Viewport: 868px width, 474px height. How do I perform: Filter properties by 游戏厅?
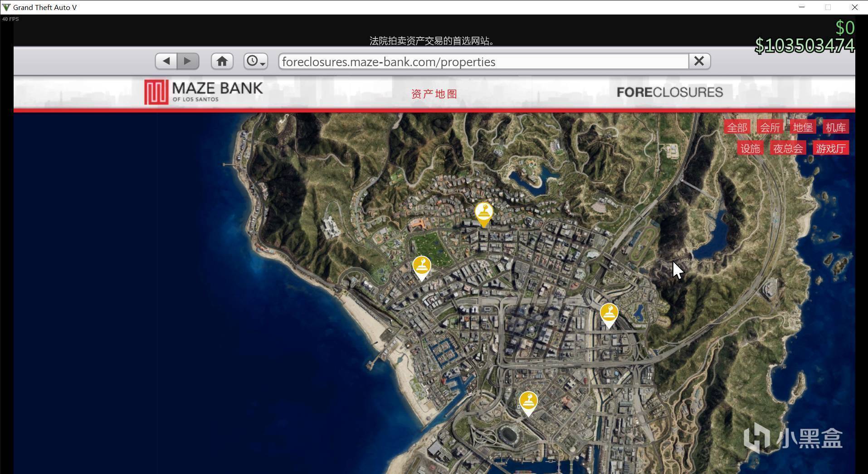[831, 148]
